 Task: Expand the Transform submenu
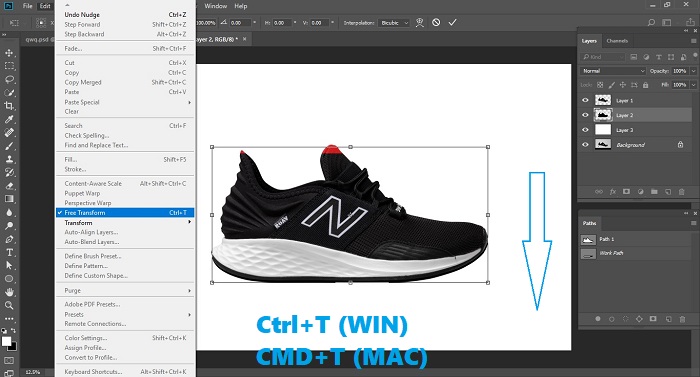tap(125, 222)
